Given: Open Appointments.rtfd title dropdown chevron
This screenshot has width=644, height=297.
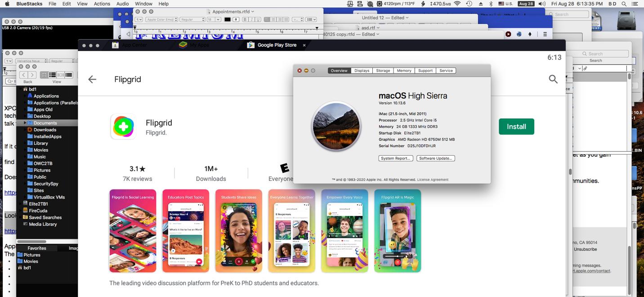Looking at the screenshot, I should point(253,12).
